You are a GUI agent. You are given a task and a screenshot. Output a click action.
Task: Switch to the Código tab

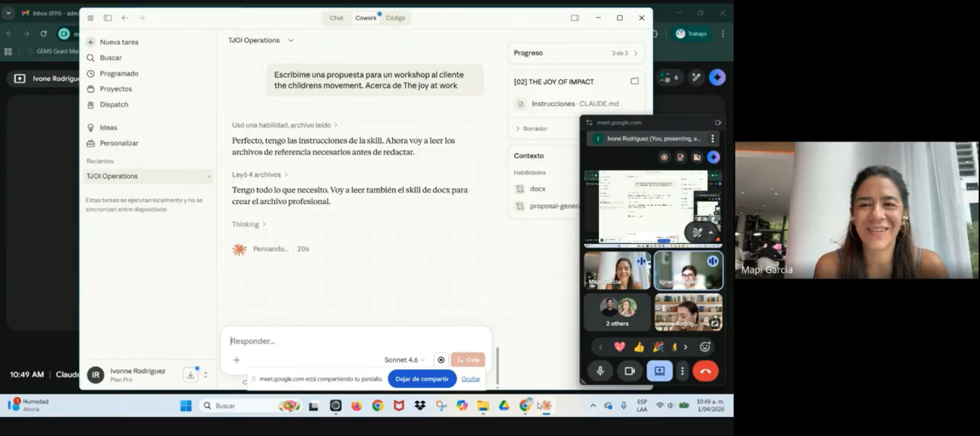coord(396,18)
